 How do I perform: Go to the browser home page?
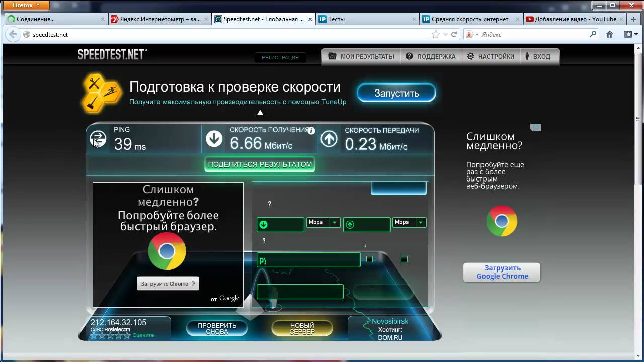pos(610,34)
